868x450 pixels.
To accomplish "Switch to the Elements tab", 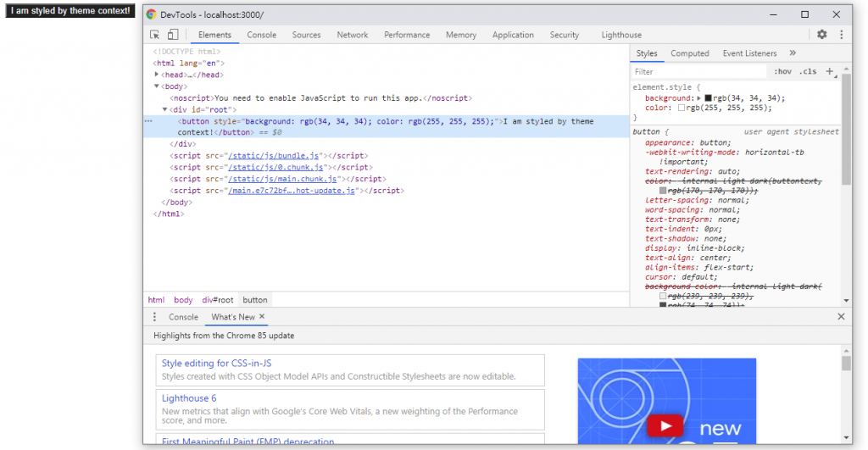I will (x=214, y=34).
